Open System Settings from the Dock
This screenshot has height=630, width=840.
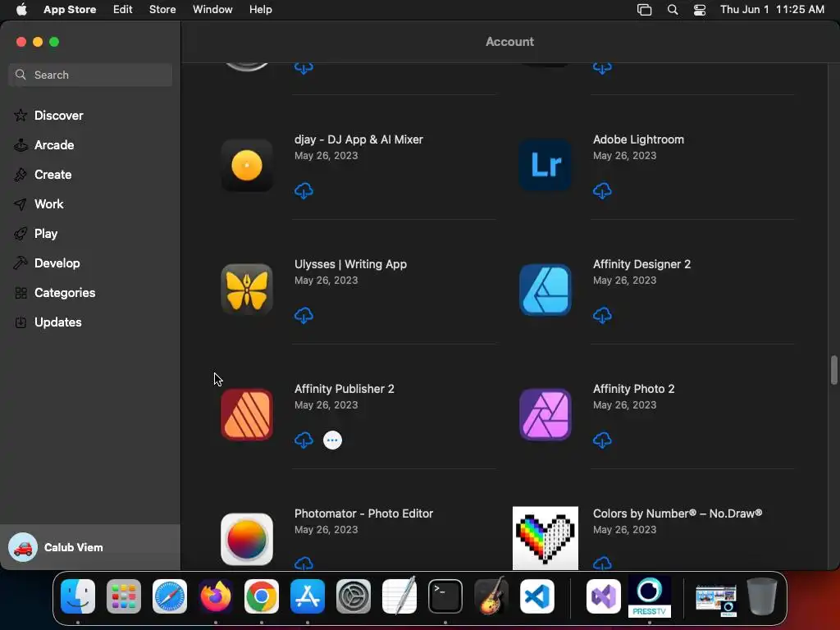[x=354, y=596]
